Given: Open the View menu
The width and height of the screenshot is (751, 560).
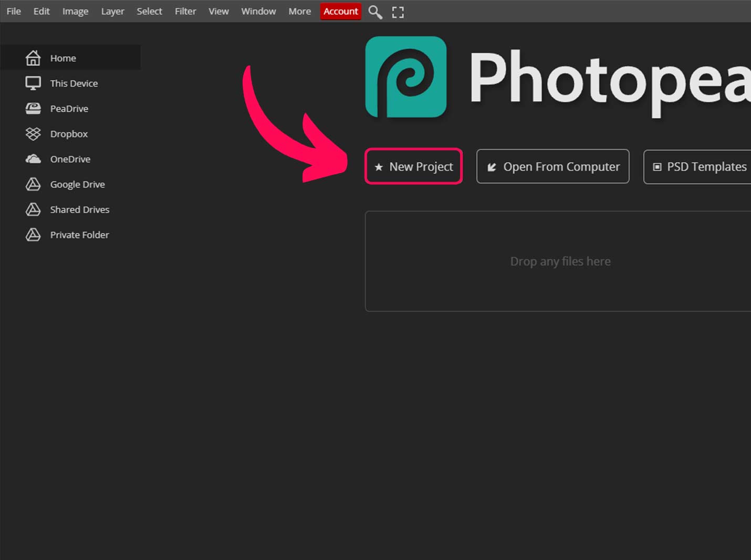Looking at the screenshot, I should 218,11.
